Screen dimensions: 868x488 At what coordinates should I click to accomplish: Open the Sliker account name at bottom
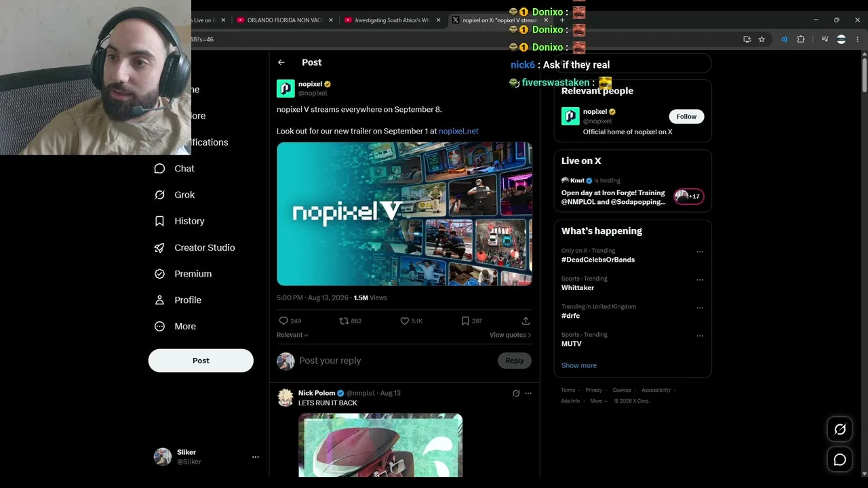tap(186, 452)
